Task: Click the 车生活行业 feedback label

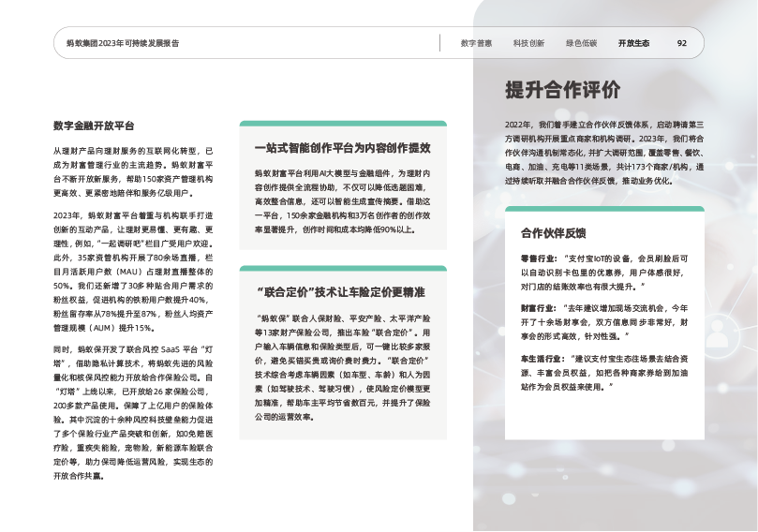Action: coord(542,359)
